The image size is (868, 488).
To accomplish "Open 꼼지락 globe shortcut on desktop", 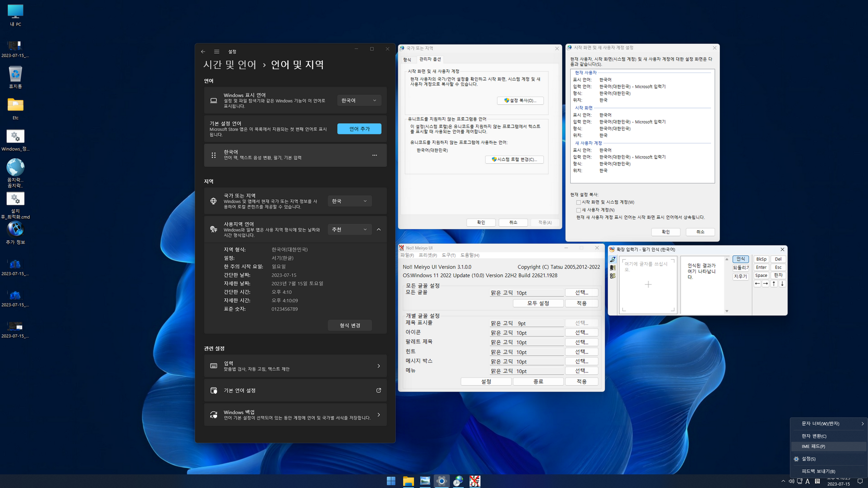I will pyautogui.click(x=15, y=173).
